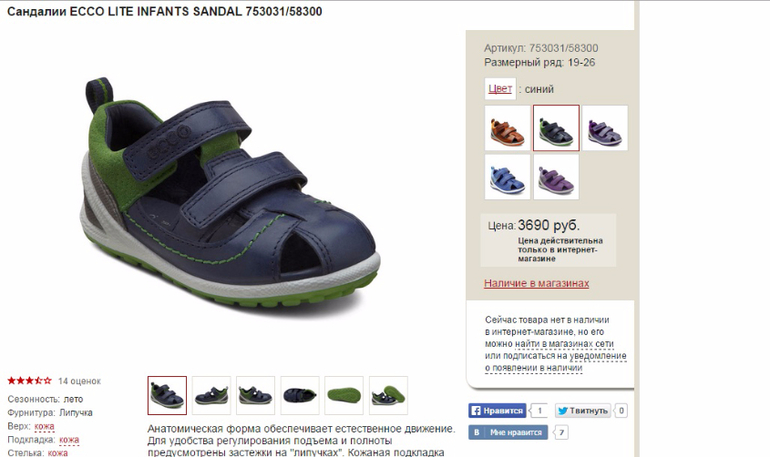Screen dimensions: 770x457
Task: Click the 'кожа' link next to Верх
Action: (x=44, y=426)
